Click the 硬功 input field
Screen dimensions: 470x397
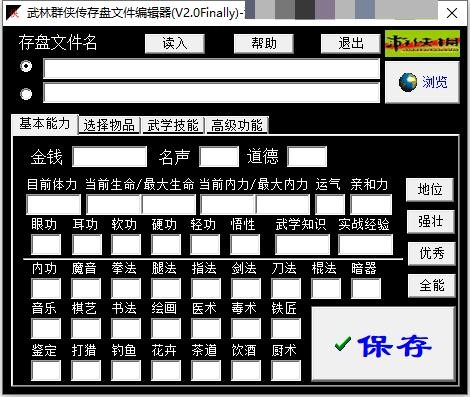click(x=166, y=244)
